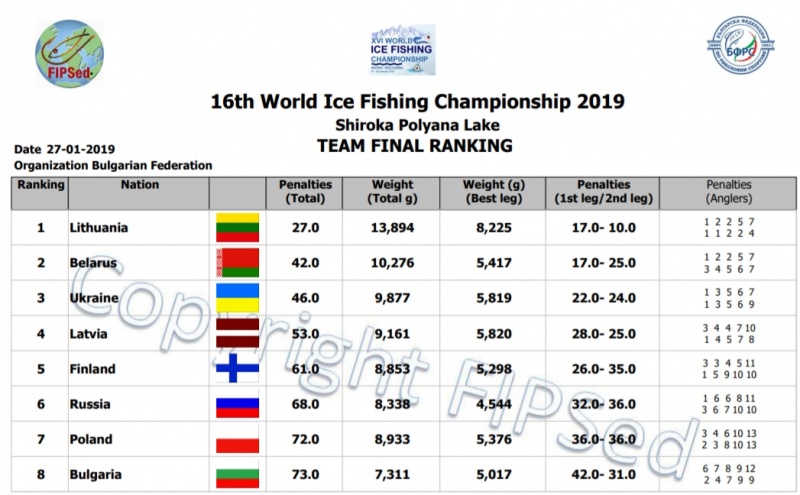Select the Lithuania nation name
The height and width of the screenshot is (495, 800).
tap(98, 228)
